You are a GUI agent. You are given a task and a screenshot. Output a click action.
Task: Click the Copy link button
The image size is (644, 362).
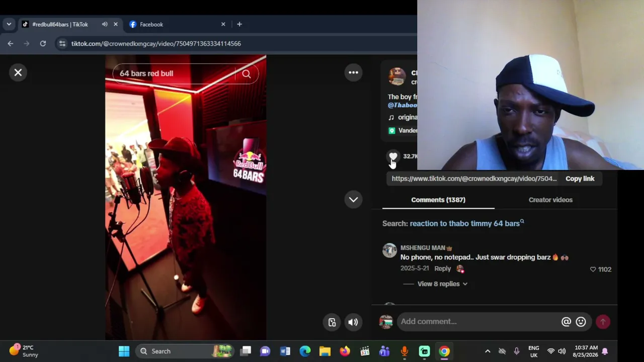pos(580,178)
